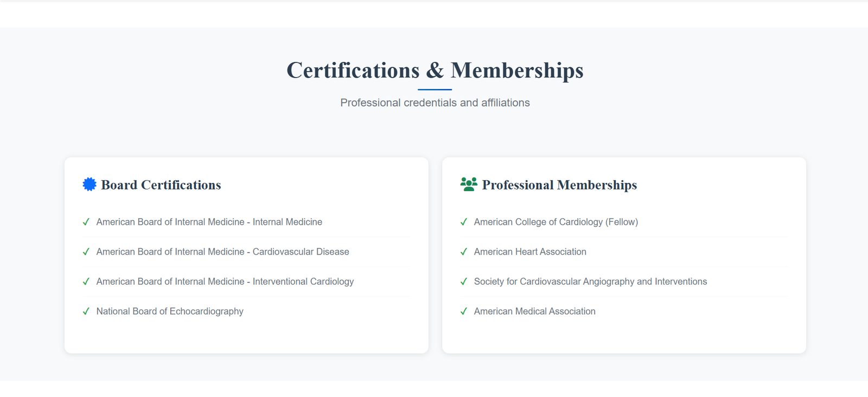
Task: Click checkmark beside American Heart Association
Action: click(463, 252)
